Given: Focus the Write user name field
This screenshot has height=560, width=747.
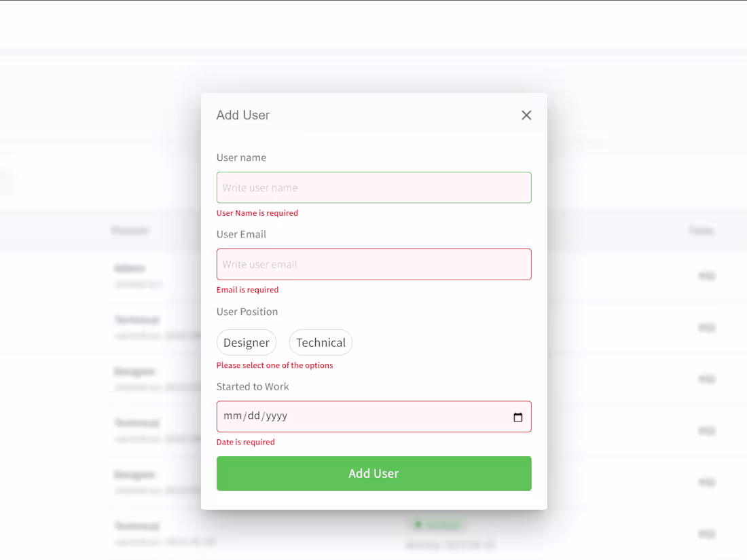Looking at the screenshot, I should click(373, 187).
